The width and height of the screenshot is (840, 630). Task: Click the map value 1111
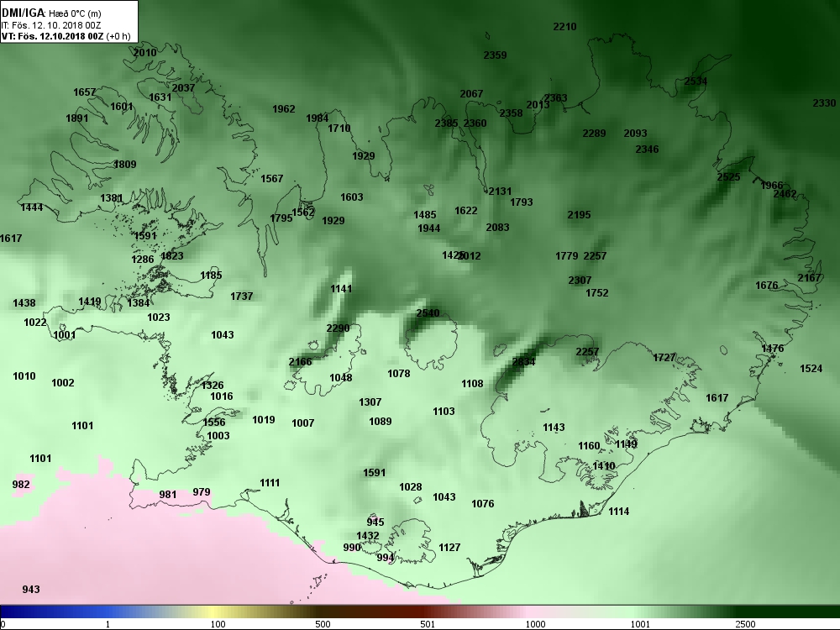[x=270, y=483]
